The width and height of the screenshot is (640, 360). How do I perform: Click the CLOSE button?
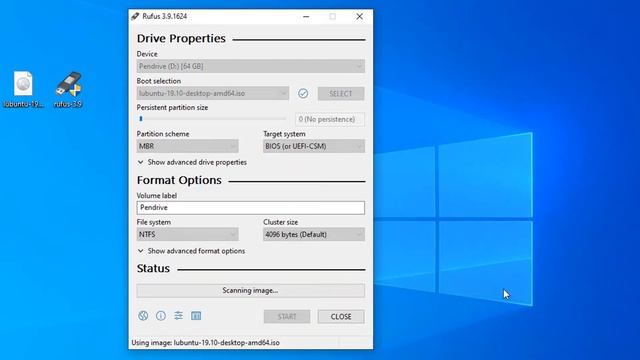pyautogui.click(x=341, y=316)
